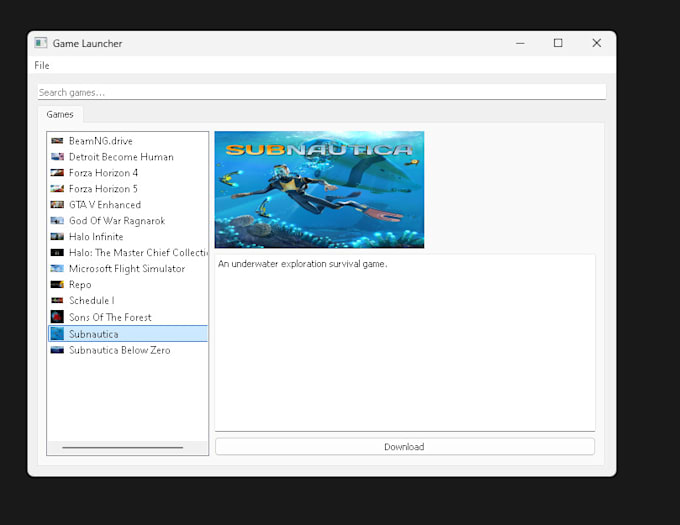Click the Schedule I game icon
This screenshot has height=525, width=680.
[x=57, y=300]
